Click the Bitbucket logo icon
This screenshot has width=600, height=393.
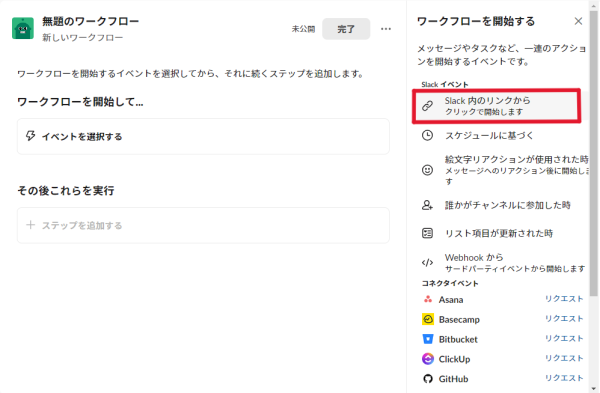point(428,339)
